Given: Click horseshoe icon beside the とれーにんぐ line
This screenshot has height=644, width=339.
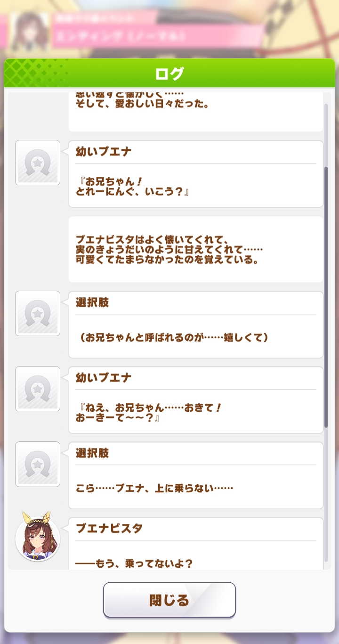Looking at the screenshot, I should pos(38,163).
